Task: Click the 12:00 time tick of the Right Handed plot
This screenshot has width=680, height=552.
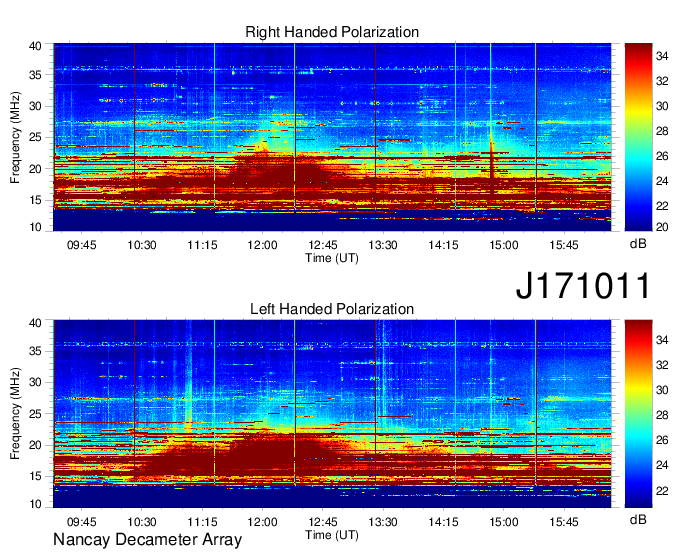Action: 262,245
